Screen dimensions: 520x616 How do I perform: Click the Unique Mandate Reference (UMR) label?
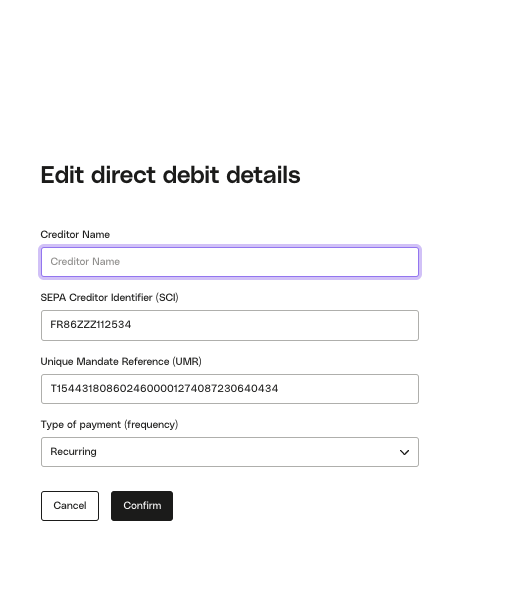click(x=121, y=361)
